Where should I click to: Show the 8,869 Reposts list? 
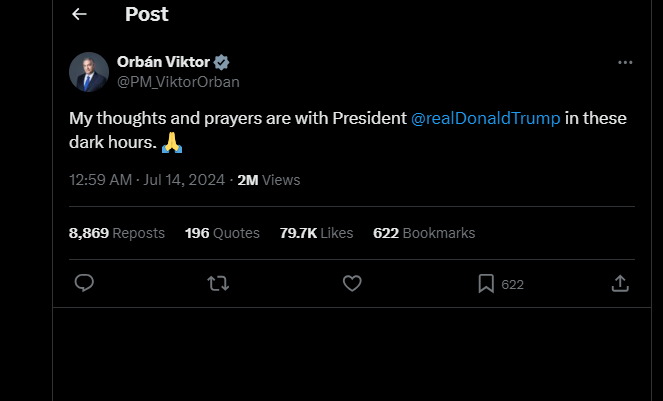coord(116,233)
